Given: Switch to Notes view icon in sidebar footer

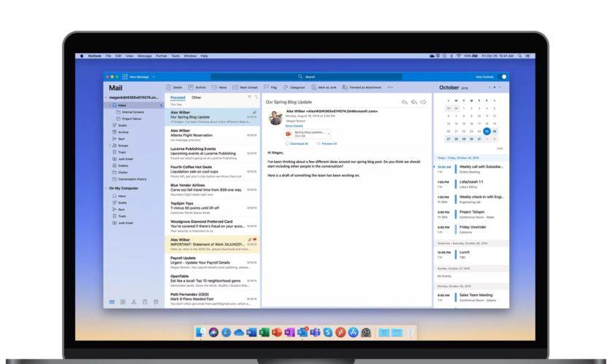Looking at the screenshot, I should (x=156, y=302).
